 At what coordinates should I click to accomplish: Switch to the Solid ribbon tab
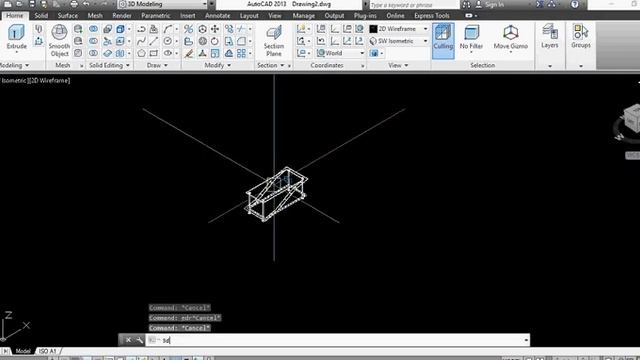pyautogui.click(x=41, y=16)
